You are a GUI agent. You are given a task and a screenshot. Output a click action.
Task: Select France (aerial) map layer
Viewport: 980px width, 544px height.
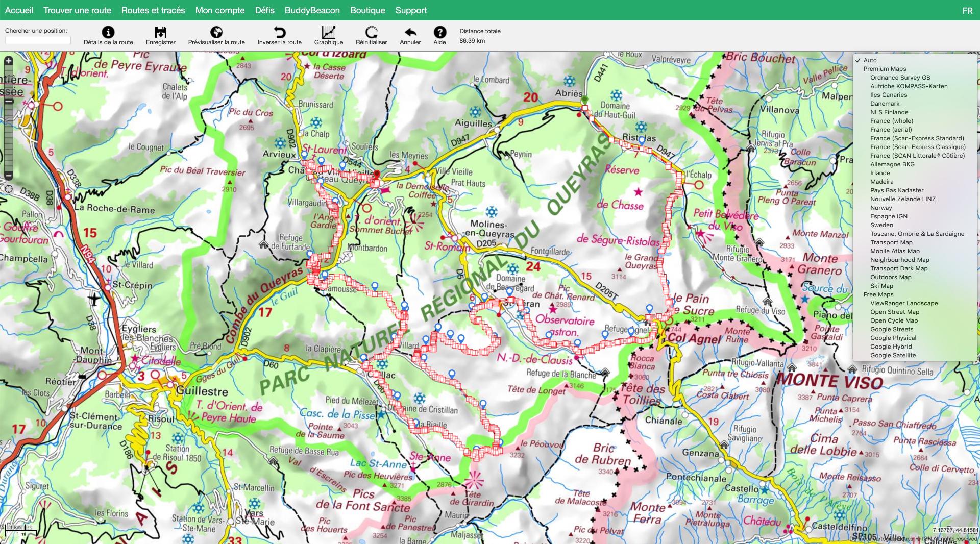pos(891,130)
